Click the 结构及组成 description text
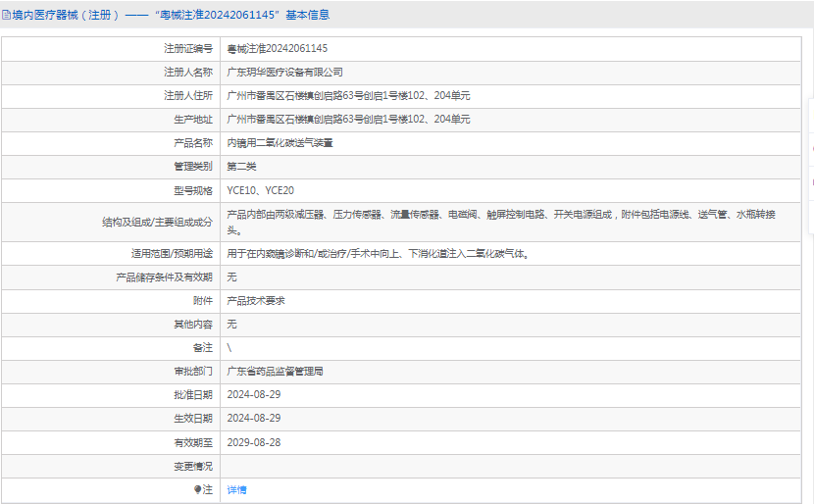The image size is (814, 504). (501, 223)
